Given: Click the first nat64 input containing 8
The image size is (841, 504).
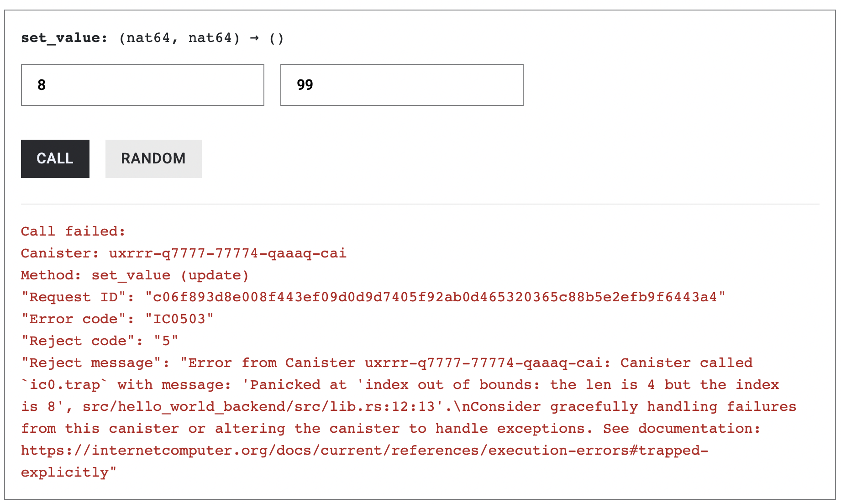Looking at the screenshot, I should [142, 85].
